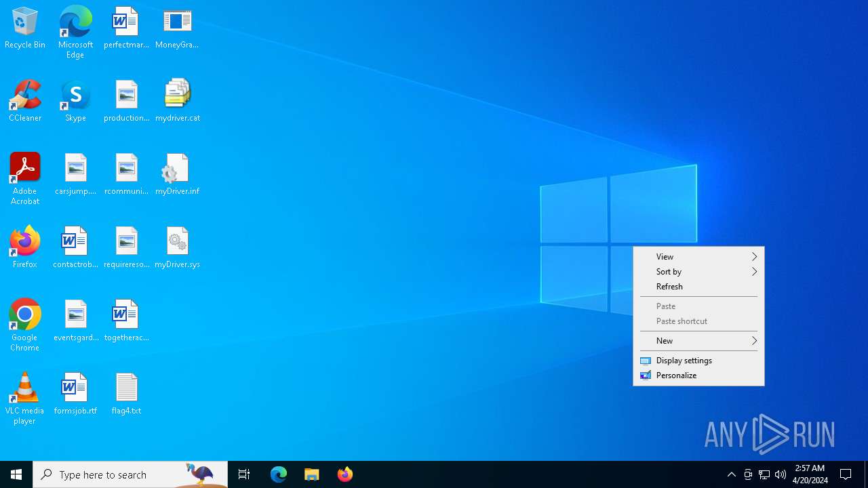The image size is (868, 488).
Task: Select the VLC media player shortcut
Action: [25, 399]
